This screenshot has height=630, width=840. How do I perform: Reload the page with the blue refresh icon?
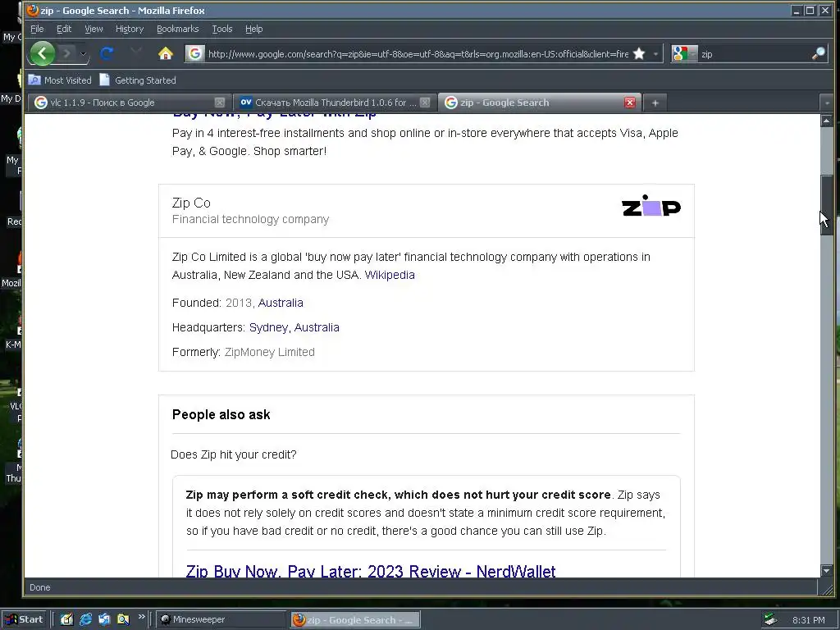click(x=107, y=53)
